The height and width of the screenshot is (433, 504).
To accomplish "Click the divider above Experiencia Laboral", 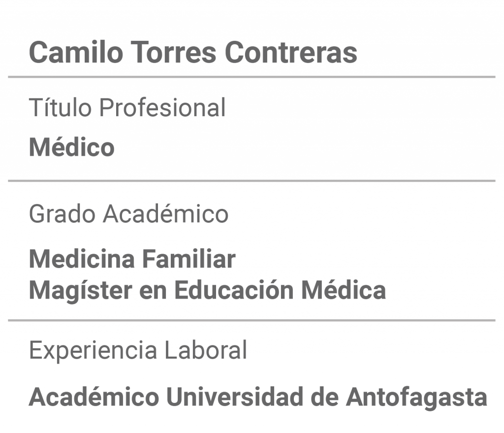I will [252, 320].
